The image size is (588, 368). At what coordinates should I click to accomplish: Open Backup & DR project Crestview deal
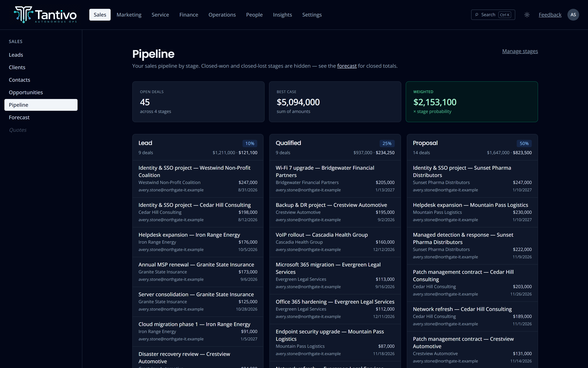(335, 213)
